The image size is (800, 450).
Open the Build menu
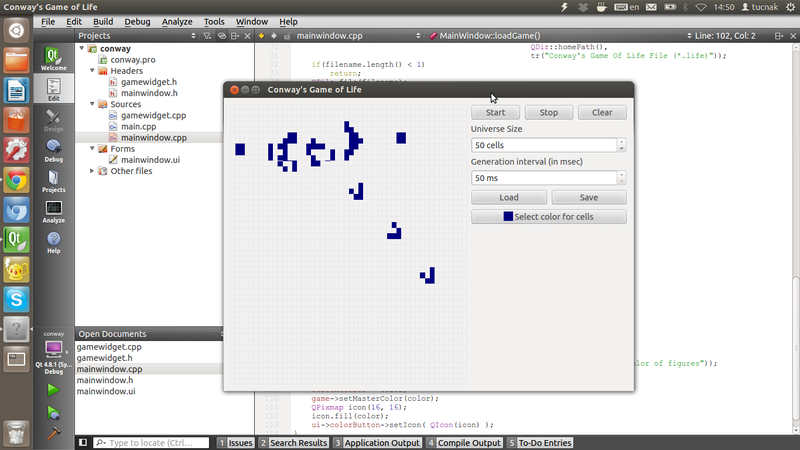tap(103, 21)
